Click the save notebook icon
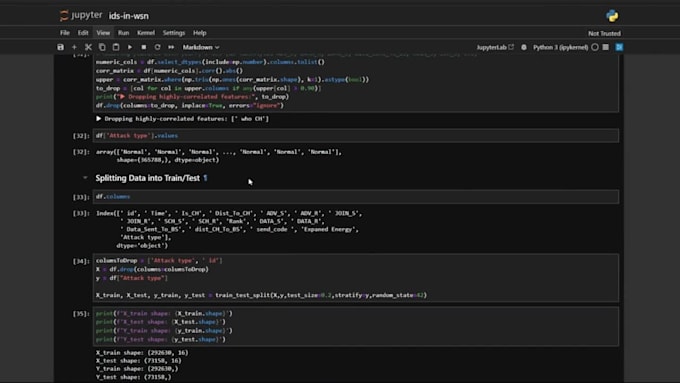The image size is (680, 383). coord(60,47)
